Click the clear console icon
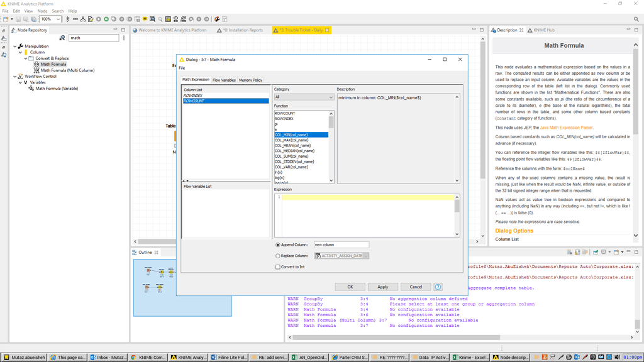This screenshot has height=362, width=644. pyautogui.click(x=569, y=252)
